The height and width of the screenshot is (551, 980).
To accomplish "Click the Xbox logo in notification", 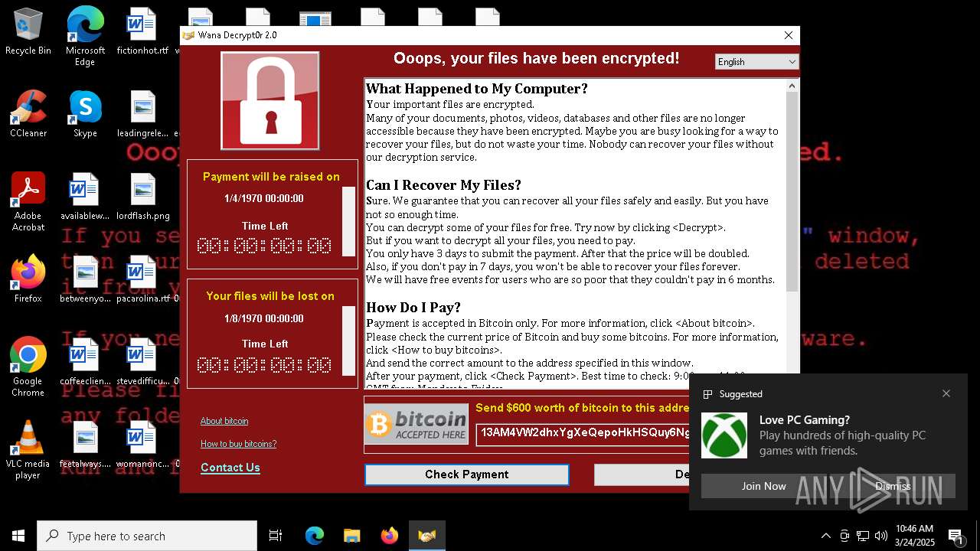I will (724, 435).
